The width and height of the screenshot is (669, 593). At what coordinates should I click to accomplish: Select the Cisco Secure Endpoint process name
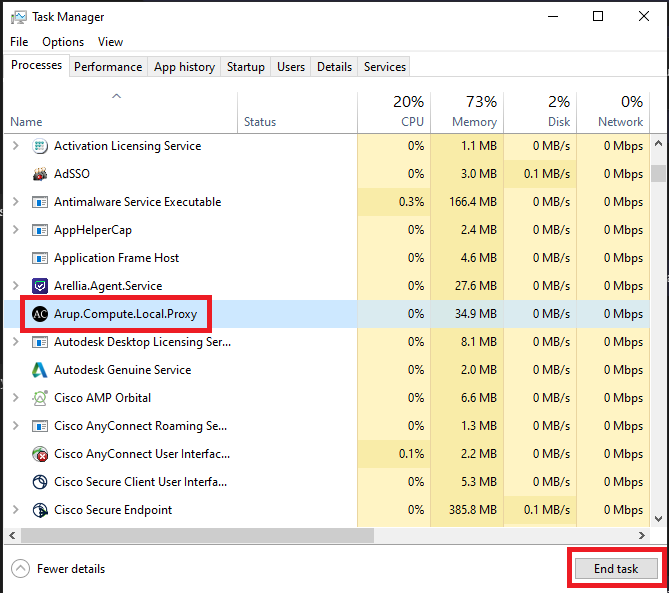(113, 510)
